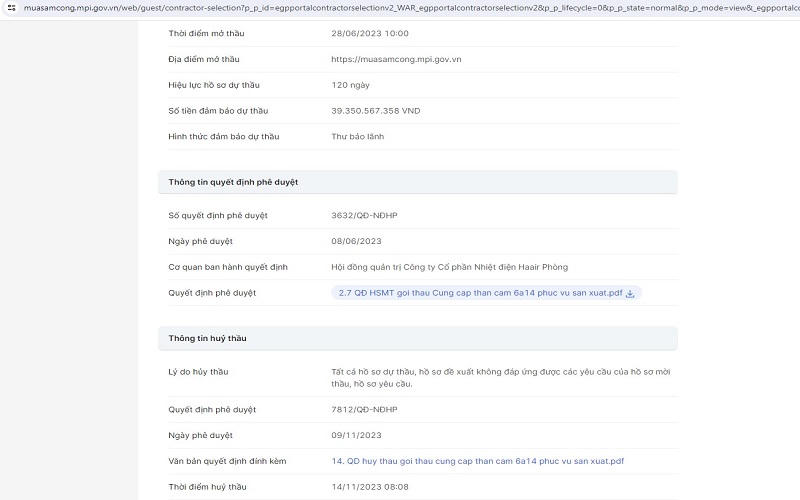Click the 'Thư bảo lãnh' guarantee form value

[x=358, y=136]
